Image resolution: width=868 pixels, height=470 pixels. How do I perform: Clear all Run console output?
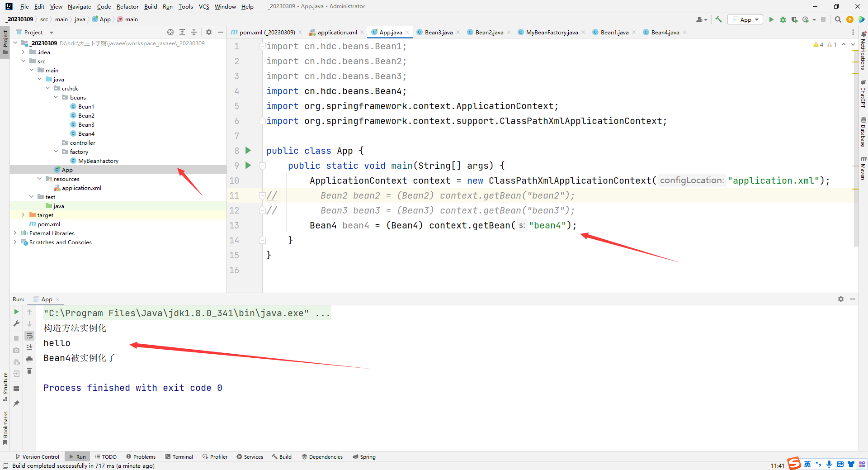pyautogui.click(x=29, y=371)
